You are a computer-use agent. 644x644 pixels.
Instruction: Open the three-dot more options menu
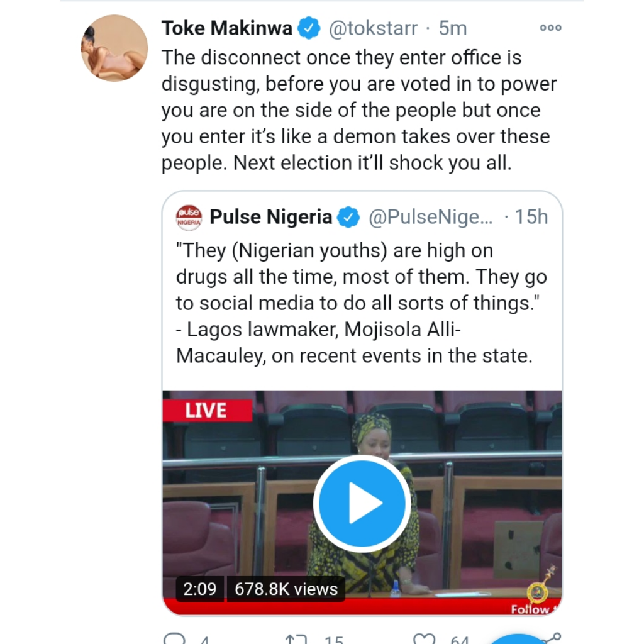pyautogui.click(x=550, y=28)
